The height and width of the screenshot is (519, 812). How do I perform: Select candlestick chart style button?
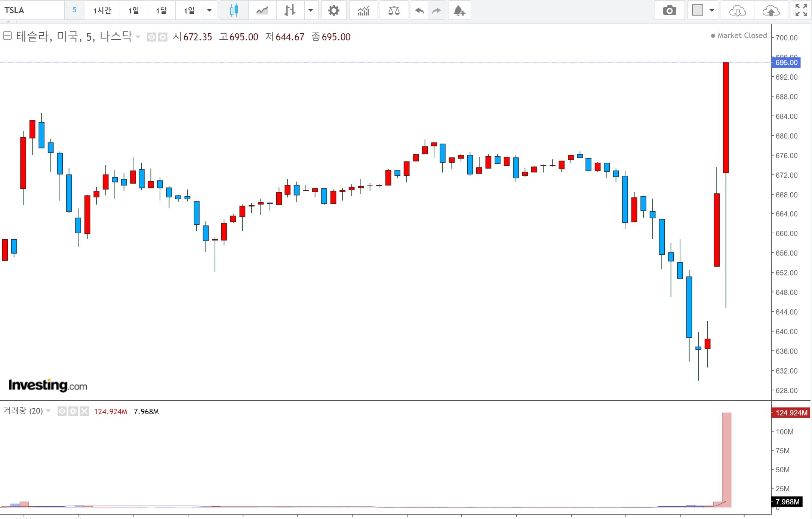click(x=234, y=10)
